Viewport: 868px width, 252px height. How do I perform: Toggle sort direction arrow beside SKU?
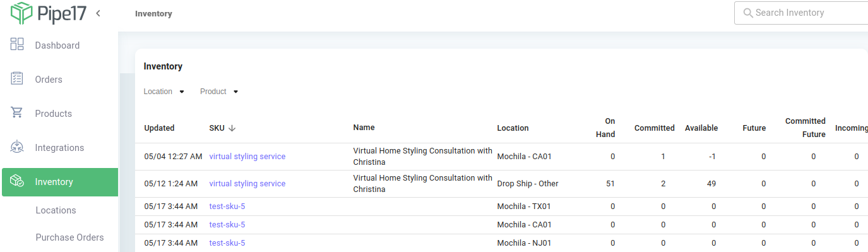232,128
